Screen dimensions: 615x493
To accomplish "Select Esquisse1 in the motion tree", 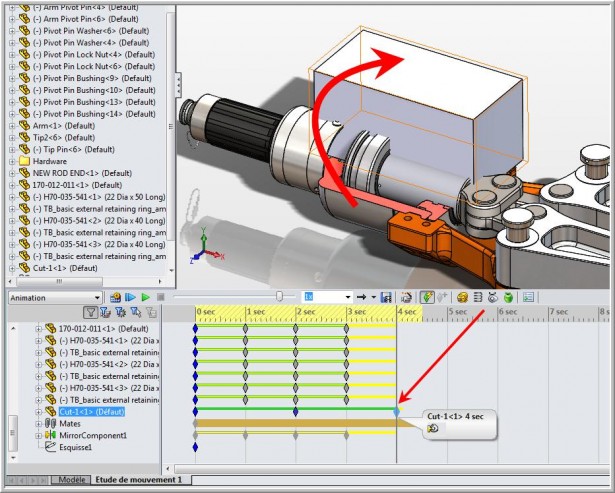I will [x=76, y=448].
